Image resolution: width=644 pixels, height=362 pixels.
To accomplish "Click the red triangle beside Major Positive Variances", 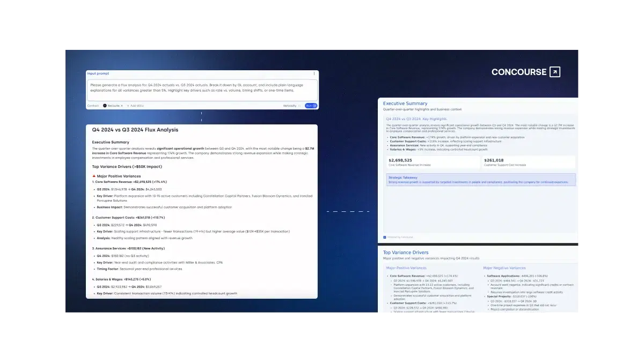I will 94,176.
